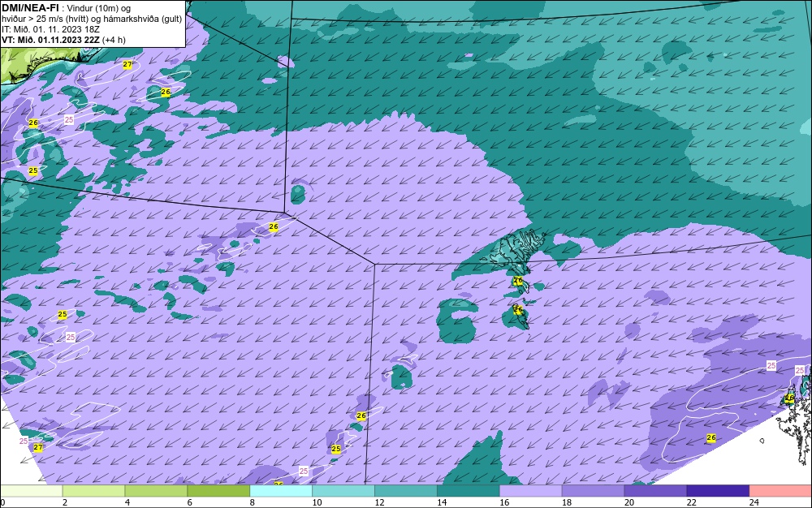Click the legend scale value "0"
Image resolution: width=812 pixels, height=508 pixels.
pyautogui.click(x=2, y=502)
